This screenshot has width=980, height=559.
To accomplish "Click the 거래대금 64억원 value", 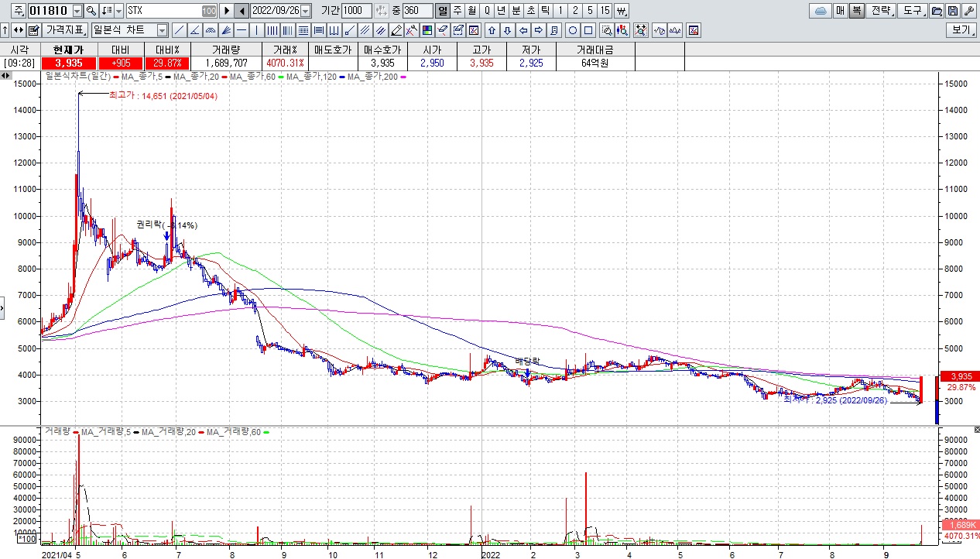I will pyautogui.click(x=595, y=63).
